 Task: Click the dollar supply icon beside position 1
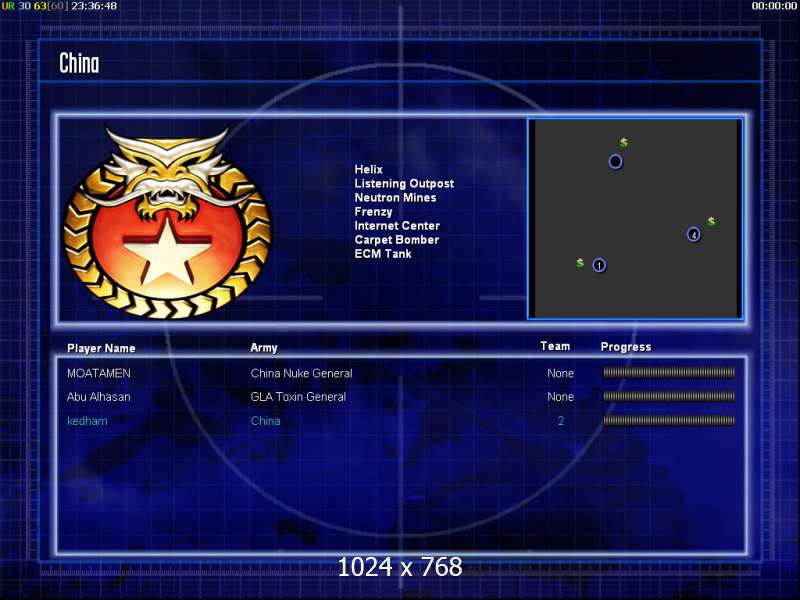tap(580, 263)
